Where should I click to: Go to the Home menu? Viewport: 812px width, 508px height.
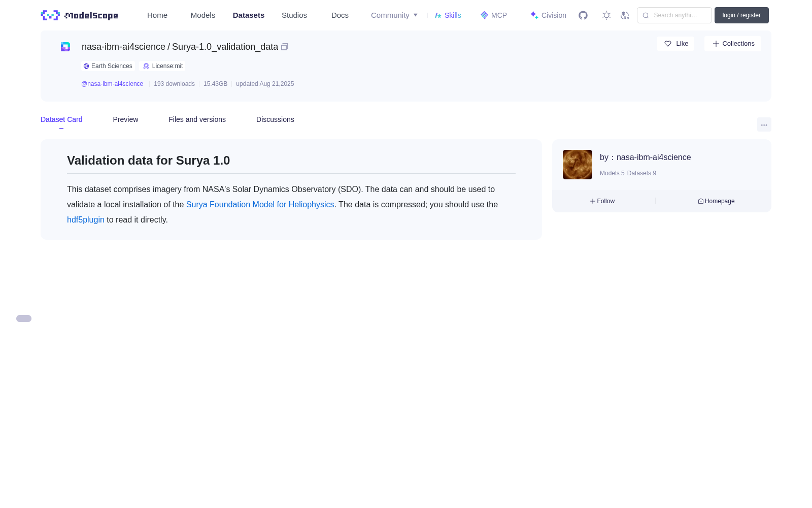(157, 15)
